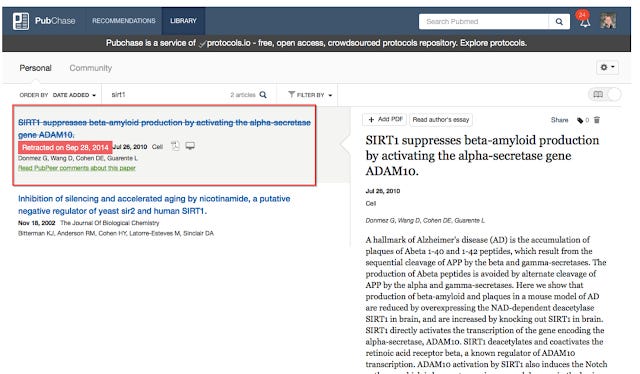Click the Share link

(x=559, y=120)
